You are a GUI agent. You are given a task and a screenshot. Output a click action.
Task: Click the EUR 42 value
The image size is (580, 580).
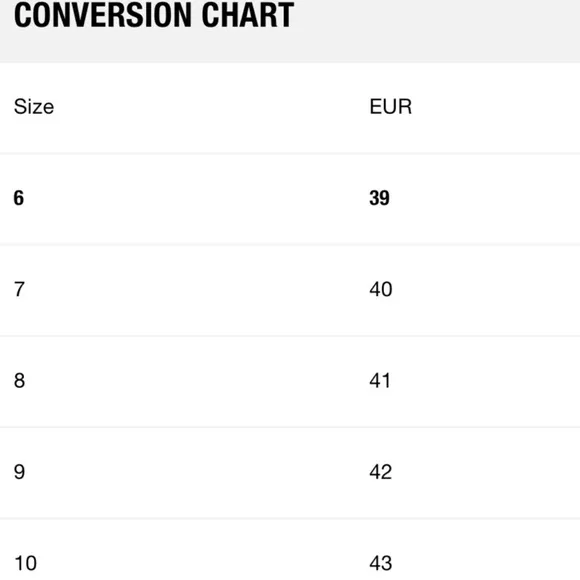[381, 472]
